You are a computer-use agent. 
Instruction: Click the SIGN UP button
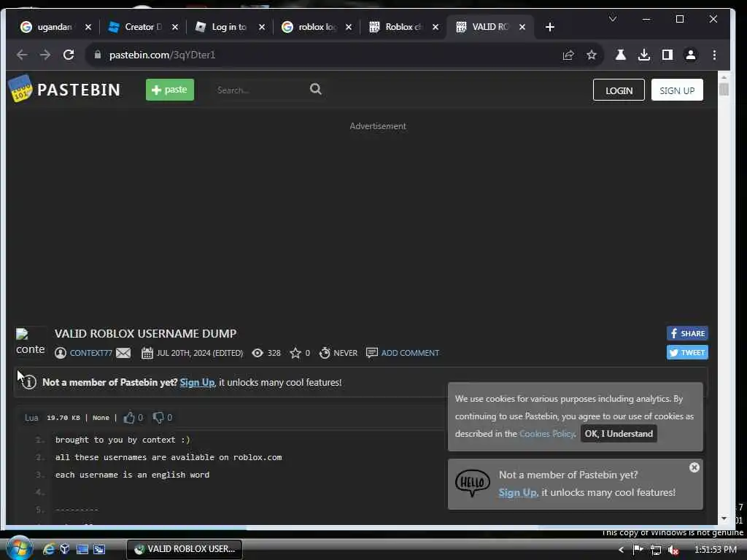677,90
